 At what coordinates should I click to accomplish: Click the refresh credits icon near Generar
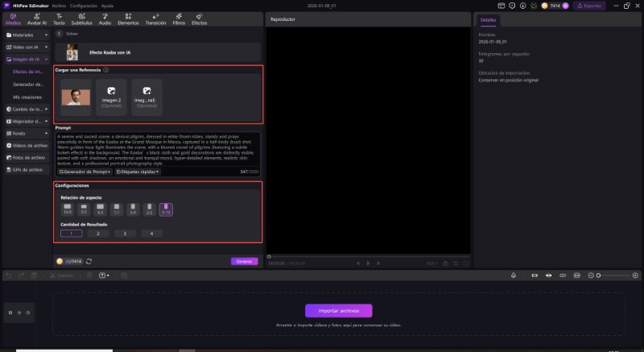coord(89,261)
